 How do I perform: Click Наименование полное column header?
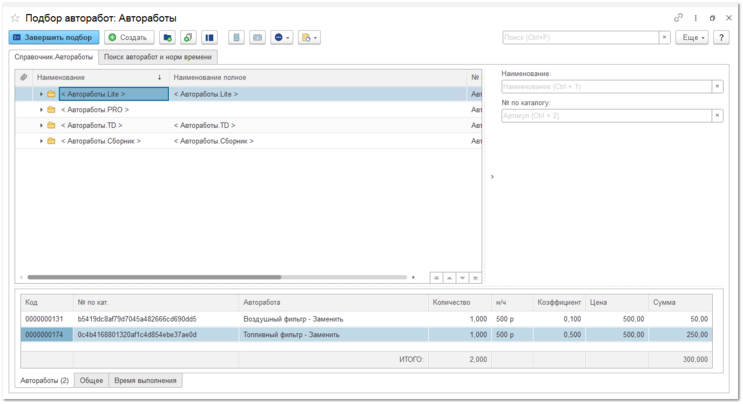pyautogui.click(x=317, y=77)
